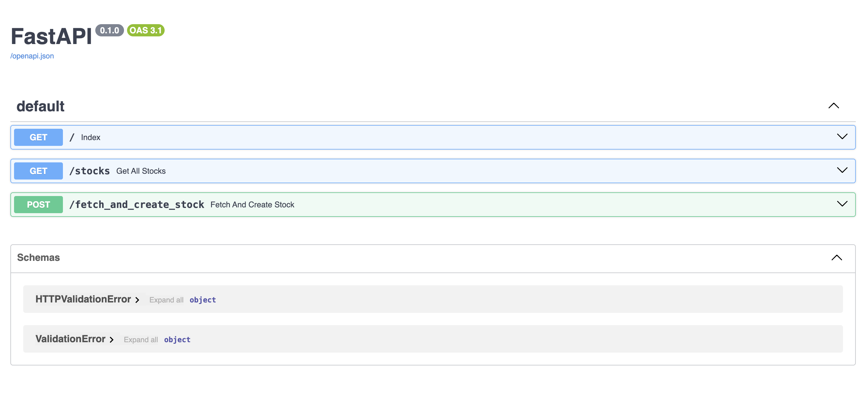The image size is (868, 400).
Task: Collapse the Schemas section chevron
Action: point(836,258)
